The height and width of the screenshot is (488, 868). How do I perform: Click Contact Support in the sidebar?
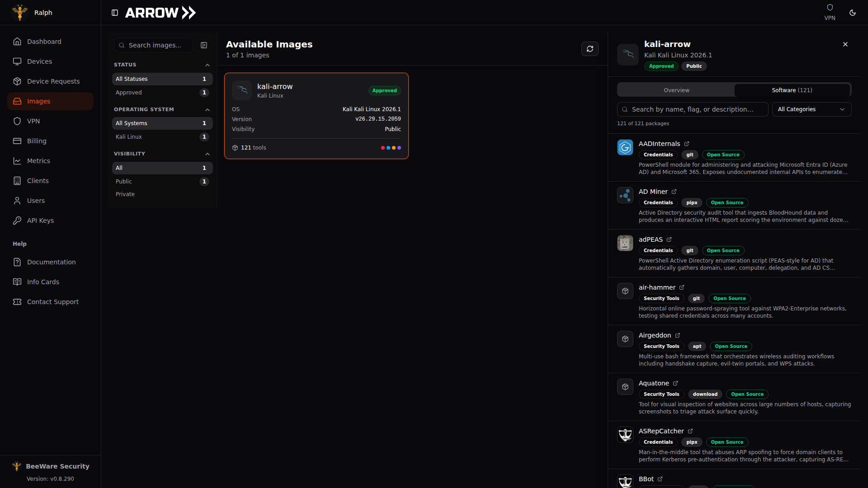50,302
